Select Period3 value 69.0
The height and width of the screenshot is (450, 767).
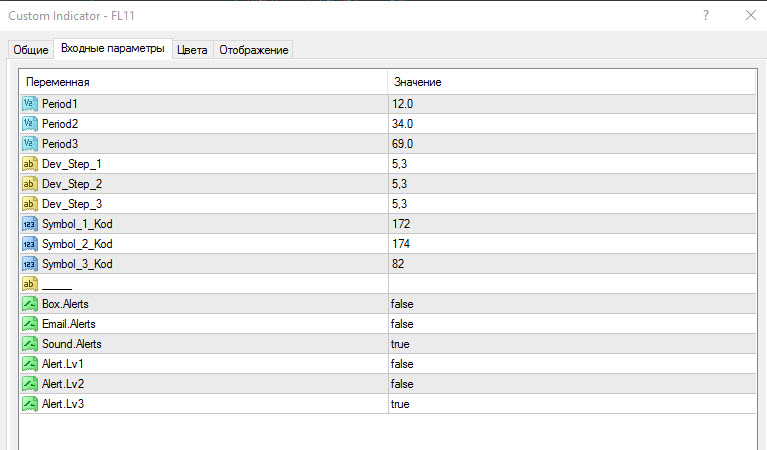click(x=402, y=144)
